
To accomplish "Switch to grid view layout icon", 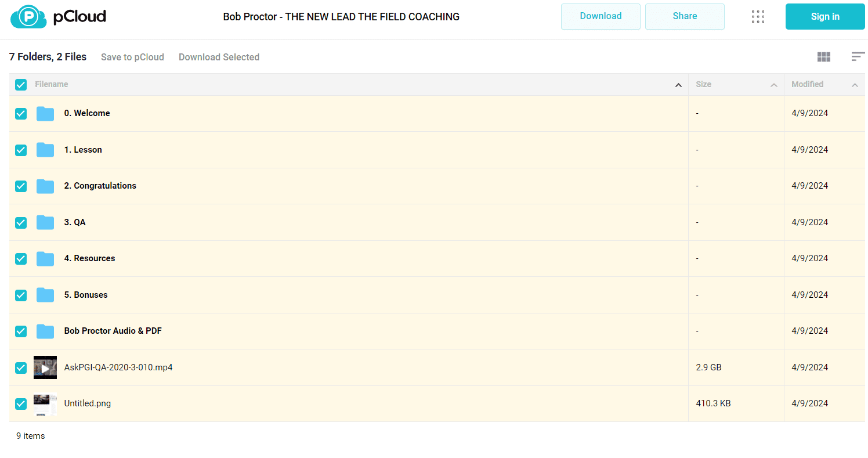I will pyautogui.click(x=823, y=57).
